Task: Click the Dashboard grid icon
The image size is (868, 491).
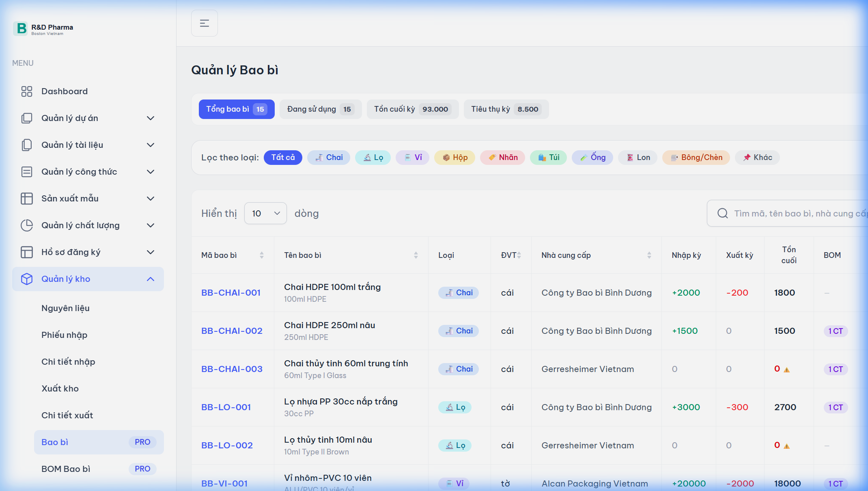Action: (x=27, y=91)
